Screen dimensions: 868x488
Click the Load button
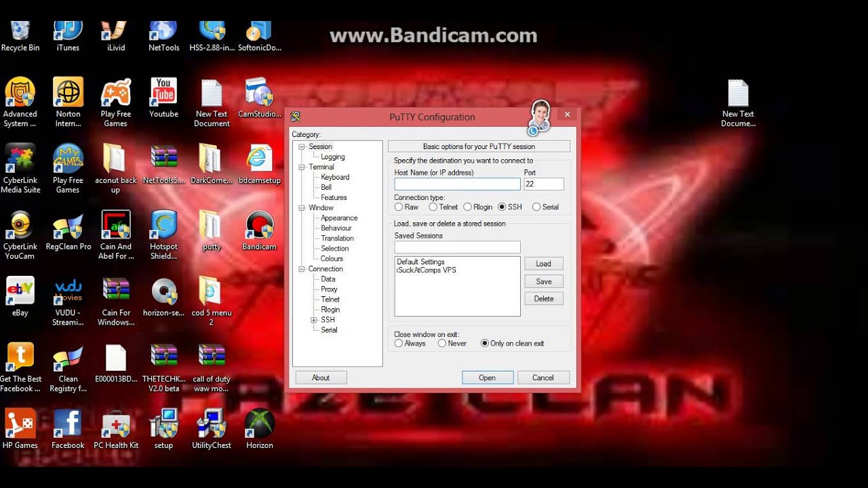[544, 264]
